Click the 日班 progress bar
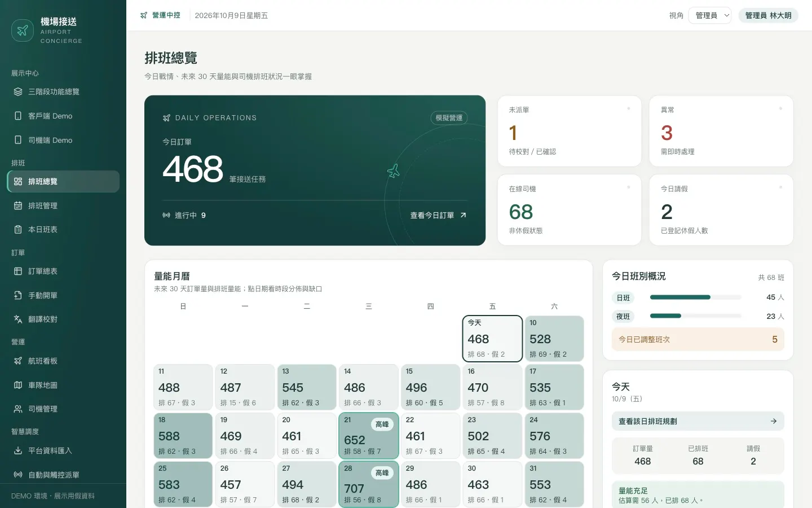 (696, 297)
